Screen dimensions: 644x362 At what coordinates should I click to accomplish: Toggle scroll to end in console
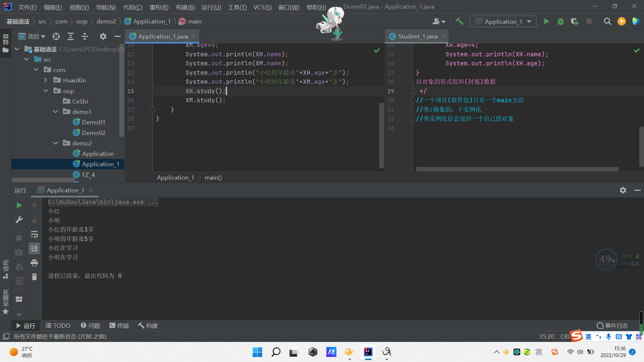(x=34, y=248)
